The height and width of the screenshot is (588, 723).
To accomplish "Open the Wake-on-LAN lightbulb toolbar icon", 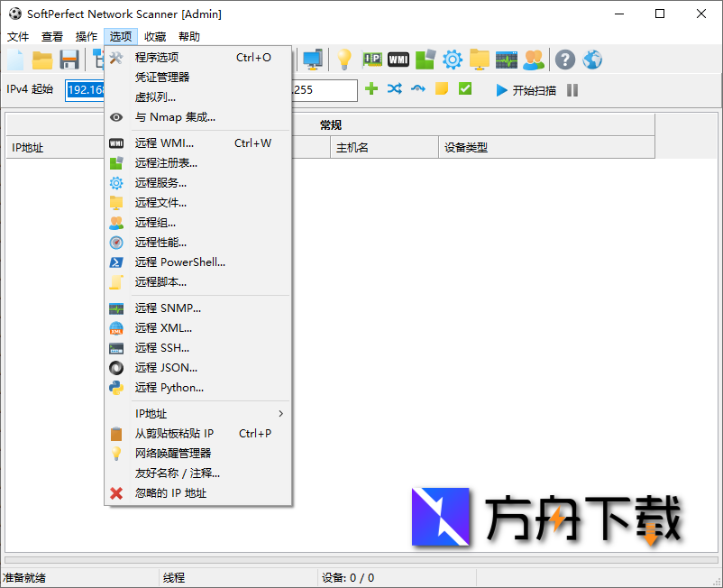I will [x=345, y=60].
